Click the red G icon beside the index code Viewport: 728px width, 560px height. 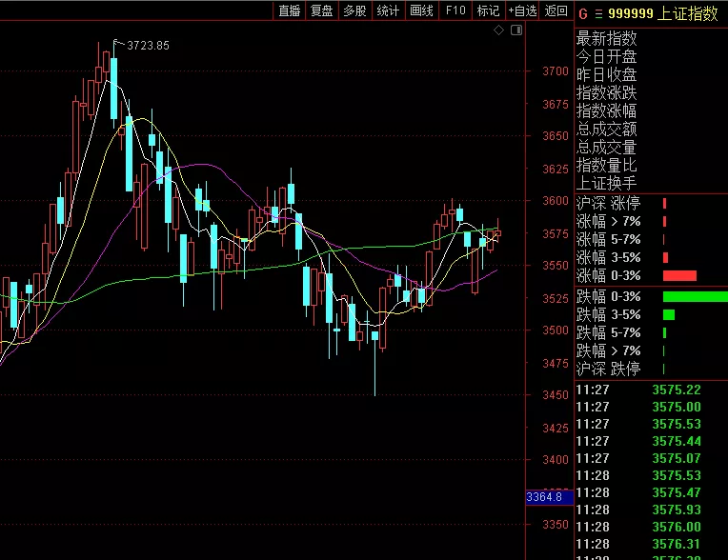[583, 14]
